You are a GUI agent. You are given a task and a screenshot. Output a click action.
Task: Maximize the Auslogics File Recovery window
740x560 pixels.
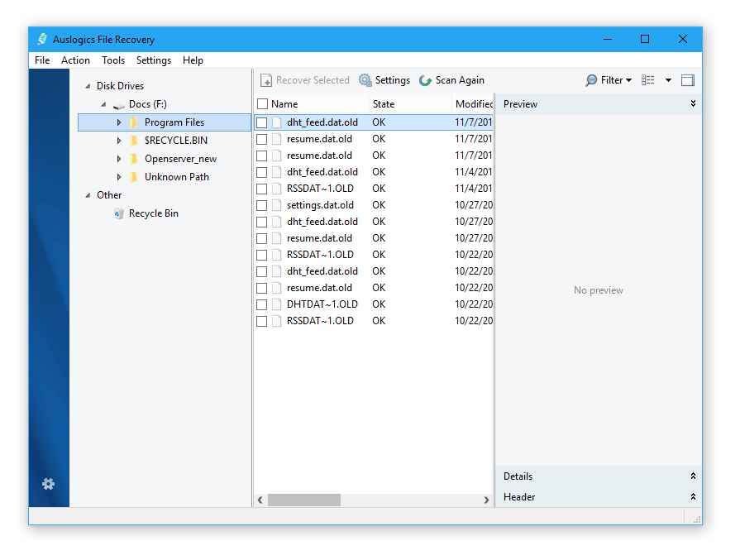click(645, 39)
